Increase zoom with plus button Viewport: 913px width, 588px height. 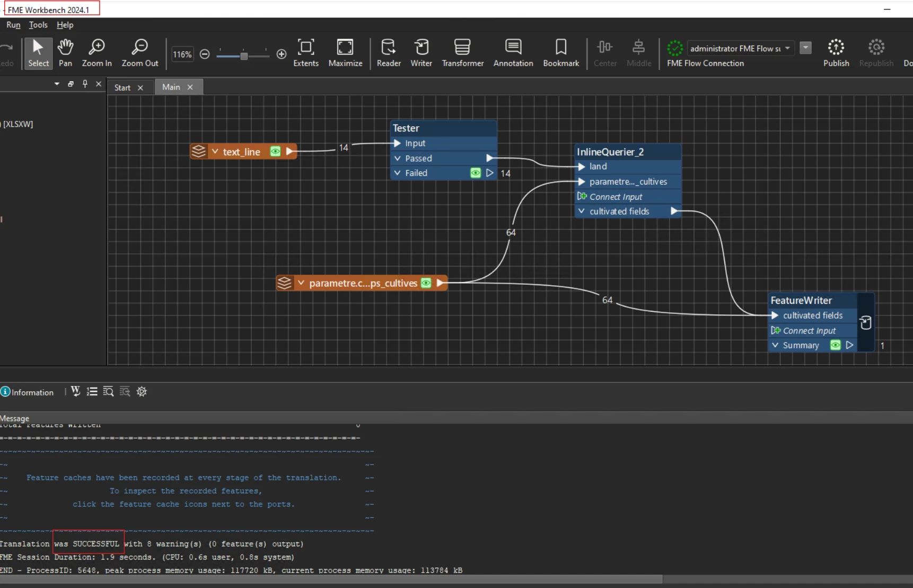[x=282, y=54]
